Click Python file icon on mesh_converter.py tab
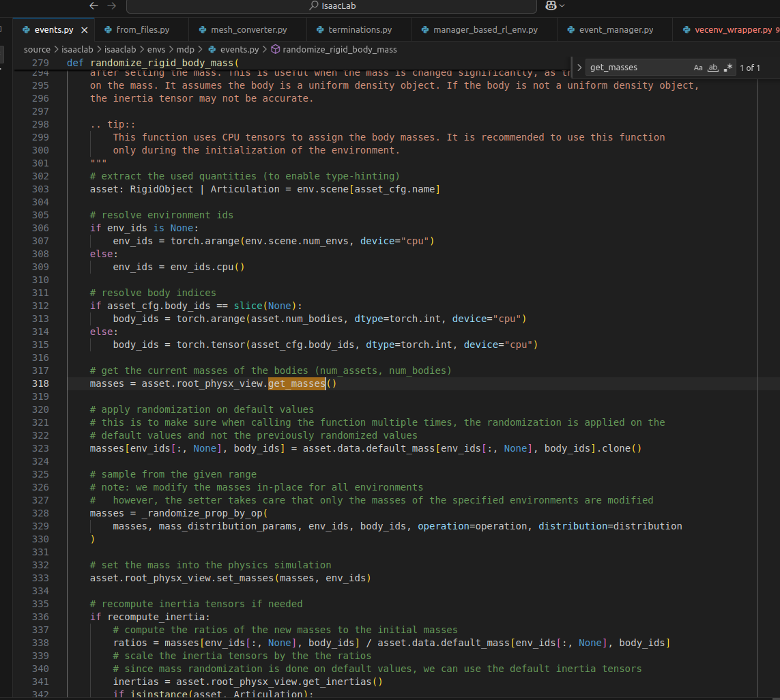 tap(203, 30)
